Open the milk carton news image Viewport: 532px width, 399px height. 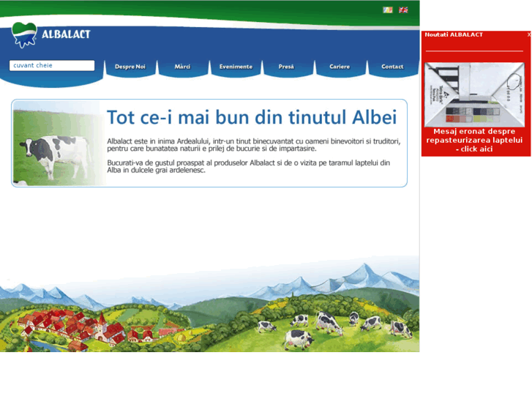(474, 94)
